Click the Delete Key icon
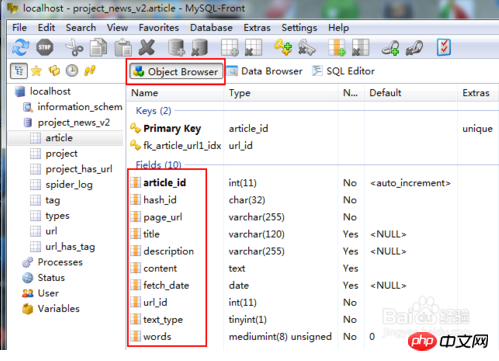The image size is (499, 361). click(x=307, y=47)
